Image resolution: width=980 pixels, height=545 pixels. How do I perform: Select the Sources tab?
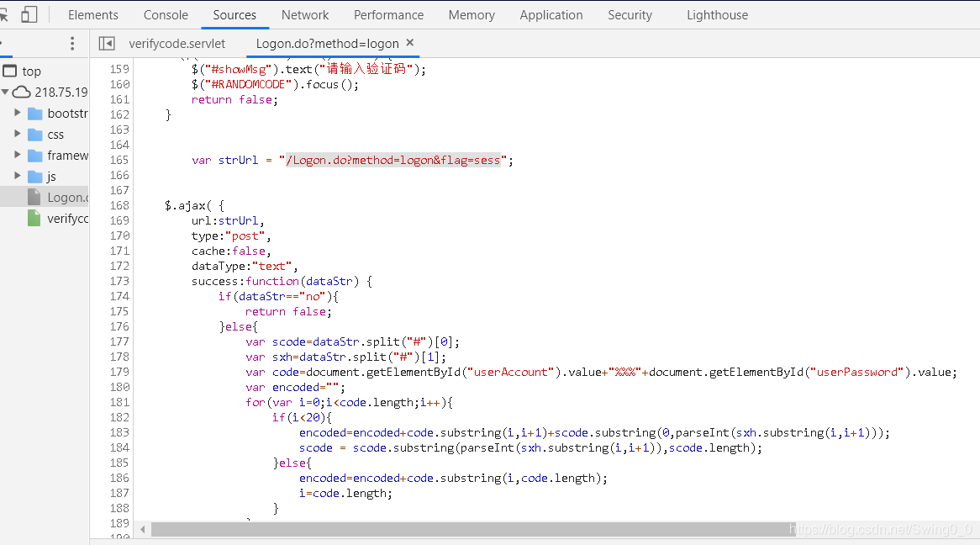234,15
